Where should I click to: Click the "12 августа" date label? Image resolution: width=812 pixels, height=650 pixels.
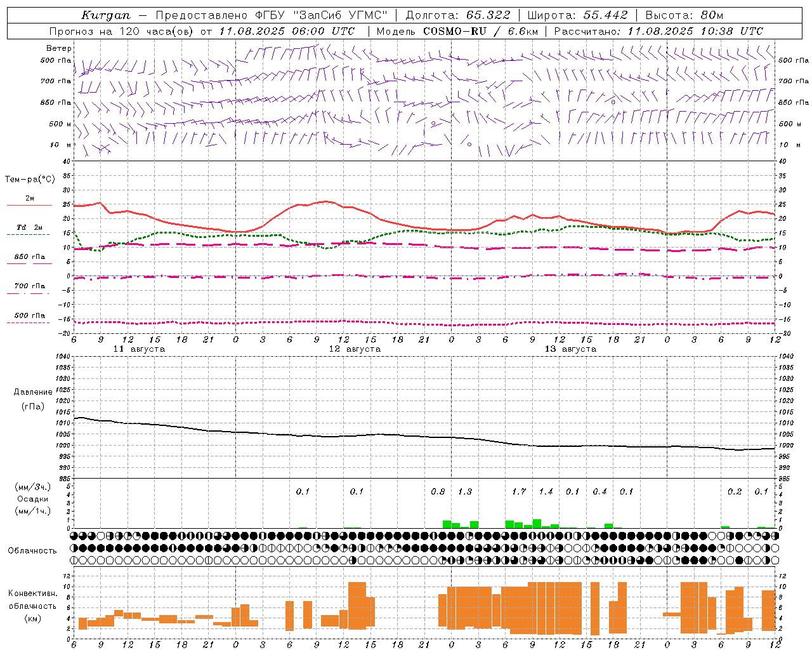(355, 349)
